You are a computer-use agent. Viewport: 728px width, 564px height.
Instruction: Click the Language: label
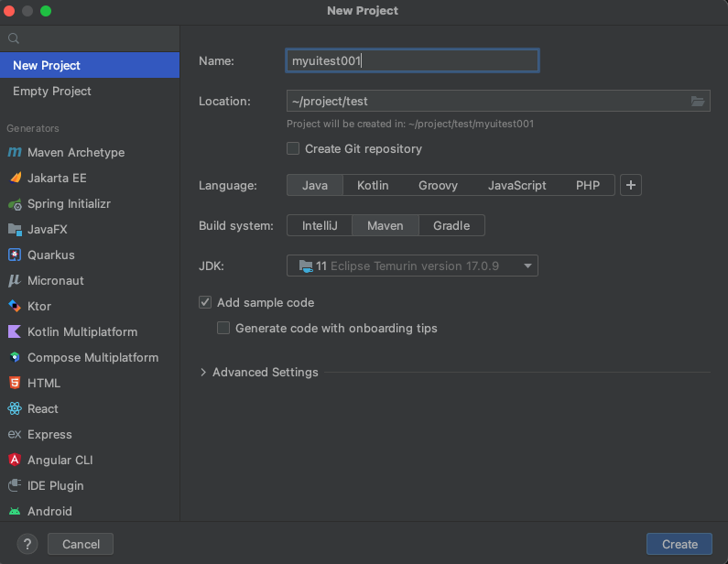227,185
